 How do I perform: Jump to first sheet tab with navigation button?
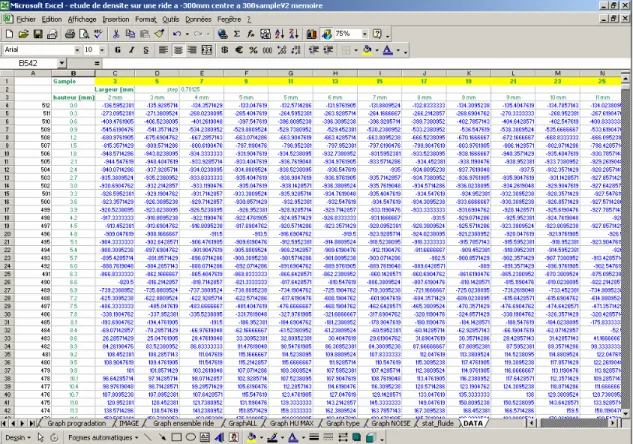click(4, 423)
